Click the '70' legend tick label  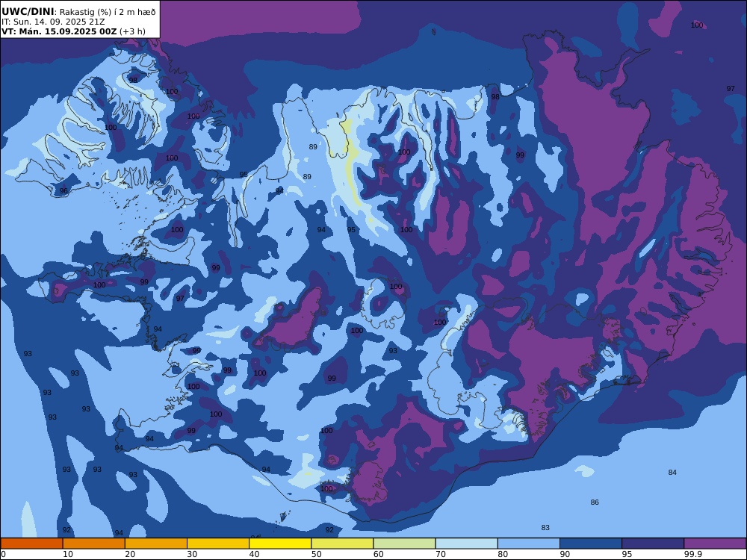[441, 554]
